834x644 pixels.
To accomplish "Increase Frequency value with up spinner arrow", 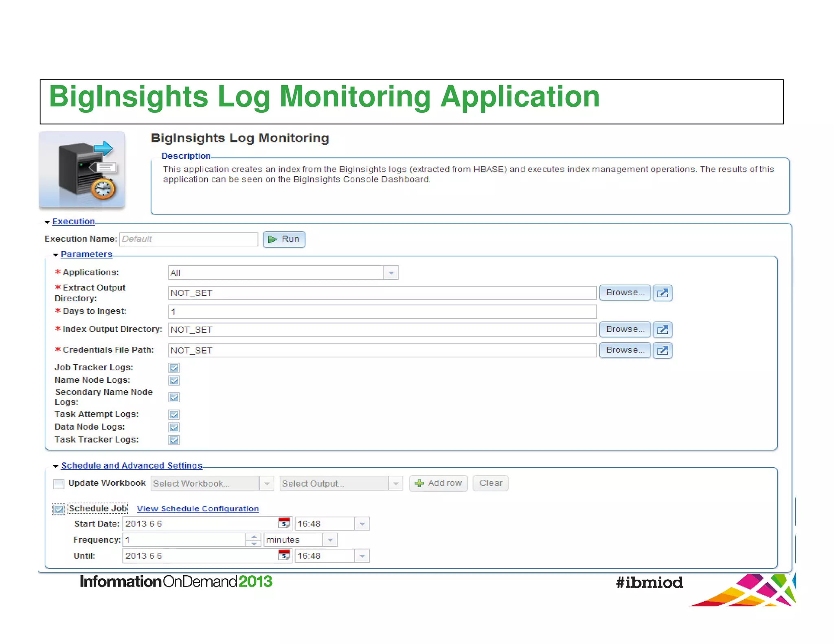I will pyautogui.click(x=254, y=537).
